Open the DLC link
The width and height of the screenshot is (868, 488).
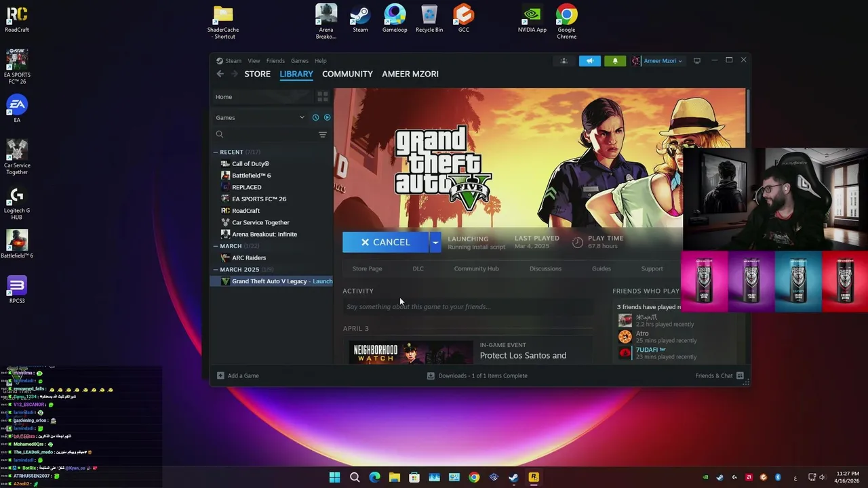(418, 268)
